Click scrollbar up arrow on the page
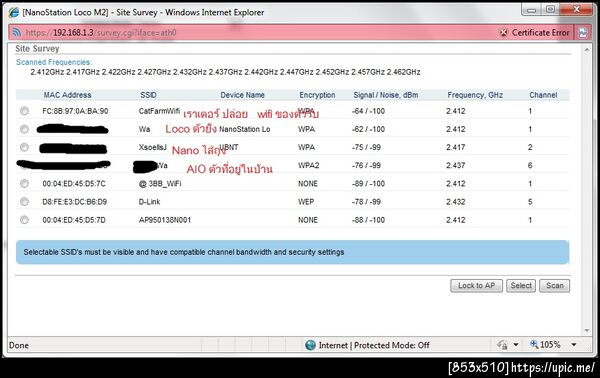Image resolution: width=600 pixels, height=378 pixels. (587, 50)
